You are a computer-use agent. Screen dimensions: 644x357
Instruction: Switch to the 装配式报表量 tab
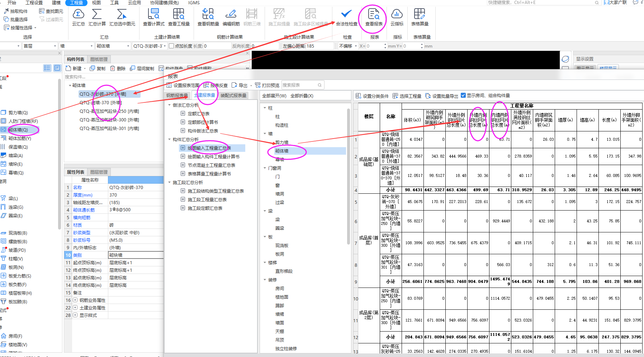[233, 95]
